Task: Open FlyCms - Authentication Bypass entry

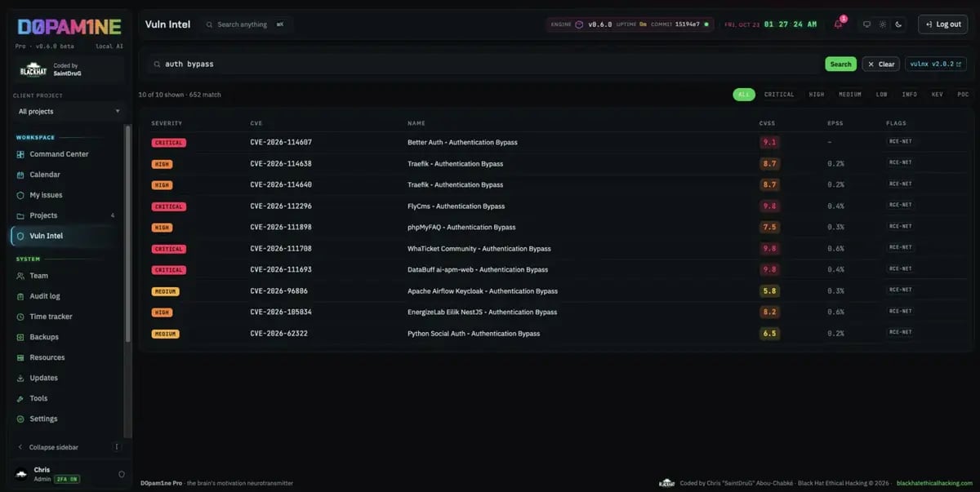Action: (456, 206)
